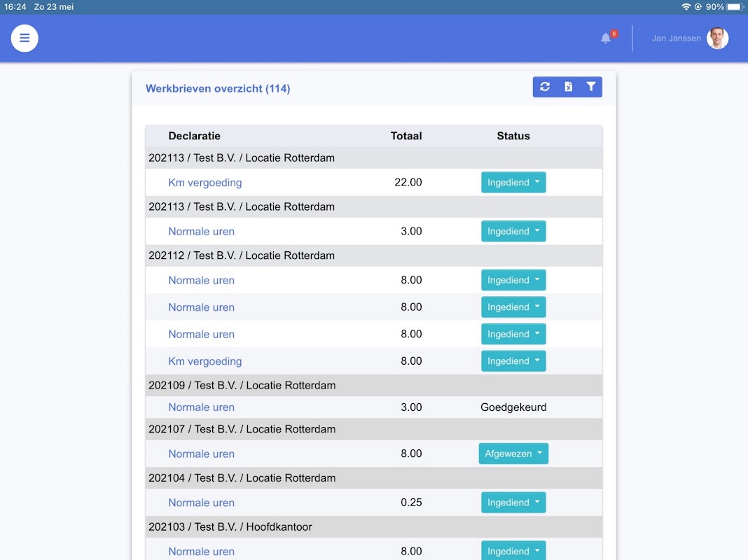
Task: Click the Werkbrieven overzicht (114) title
Action: click(x=218, y=89)
